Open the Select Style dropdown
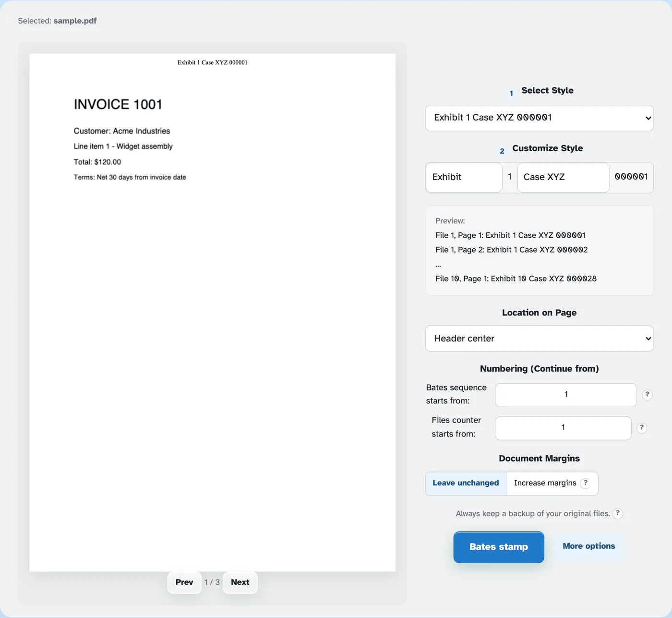672x618 pixels. tap(539, 118)
